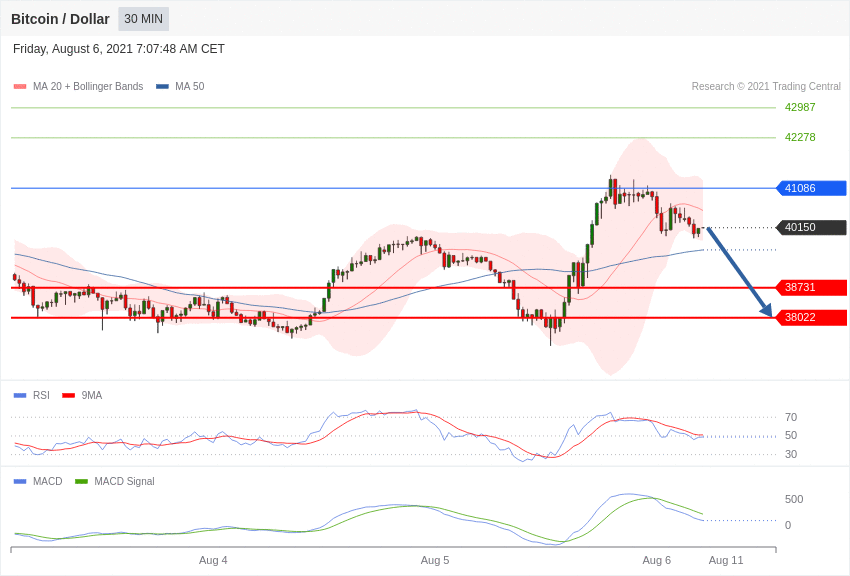Click the 'Aug 5' date axis label

(x=435, y=560)
